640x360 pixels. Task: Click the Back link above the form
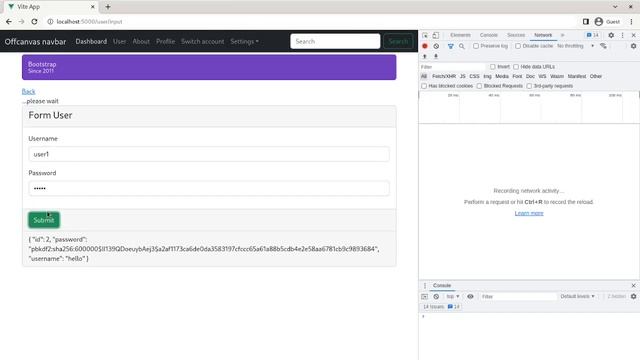[29, 91]
